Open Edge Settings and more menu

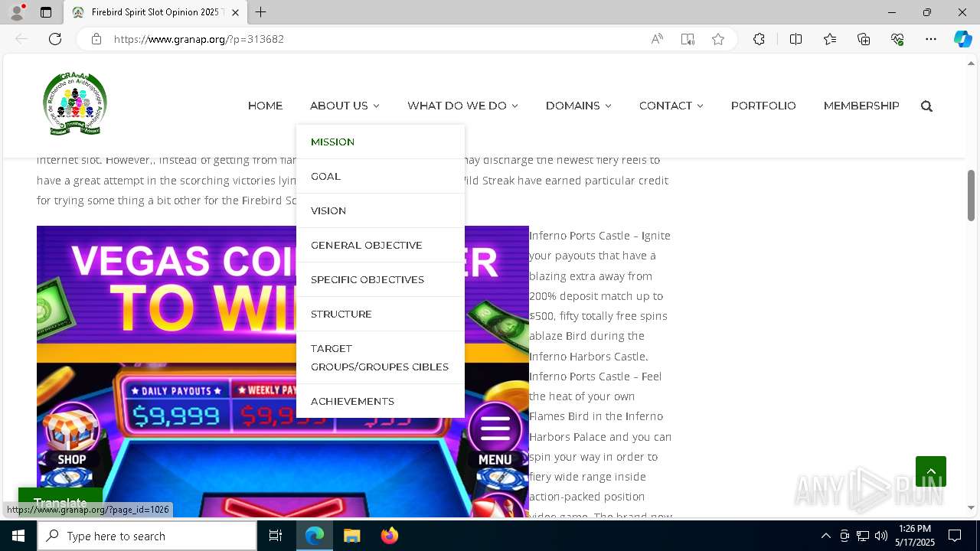point(931,39)
